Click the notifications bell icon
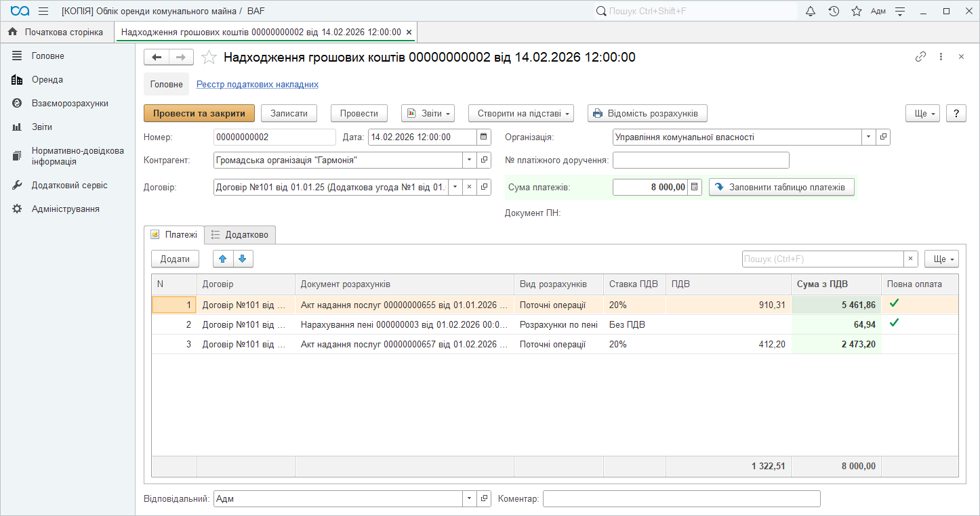Screen dimensions: 980x516 [811, 12]
